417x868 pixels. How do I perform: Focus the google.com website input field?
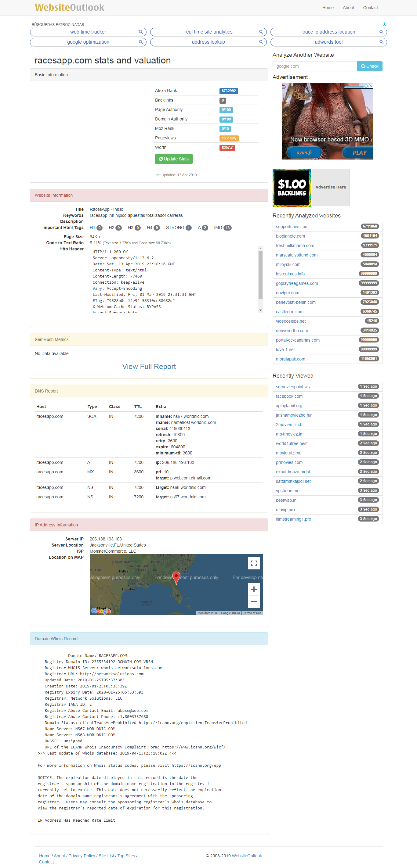pos(315,66)
